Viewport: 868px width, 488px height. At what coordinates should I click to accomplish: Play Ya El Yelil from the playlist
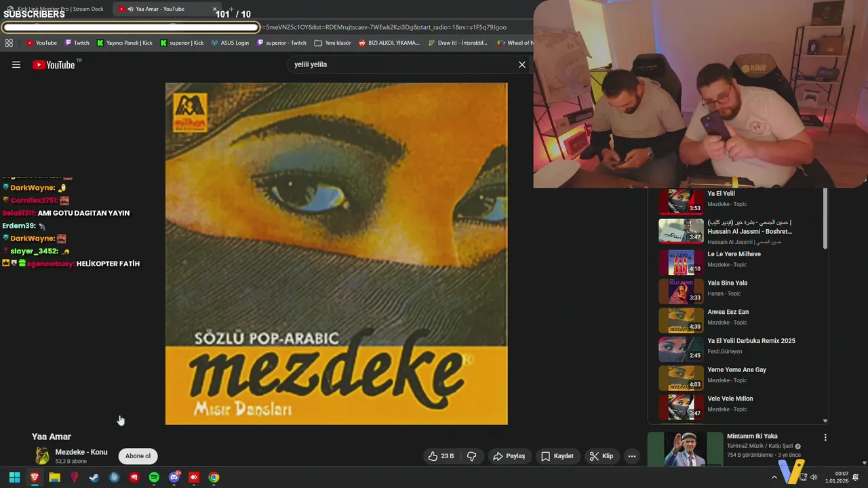click(739, 199)
